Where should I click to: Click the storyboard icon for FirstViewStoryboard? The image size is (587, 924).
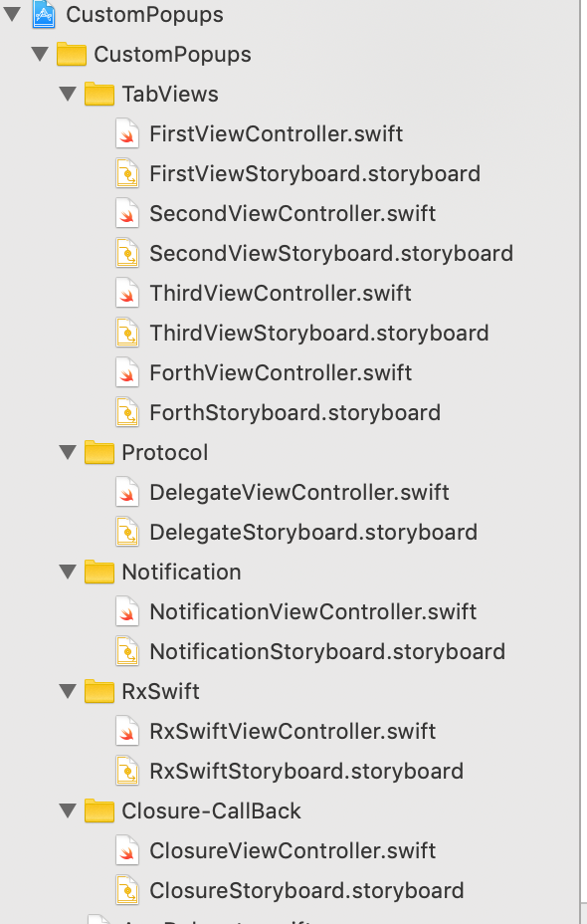126,172
